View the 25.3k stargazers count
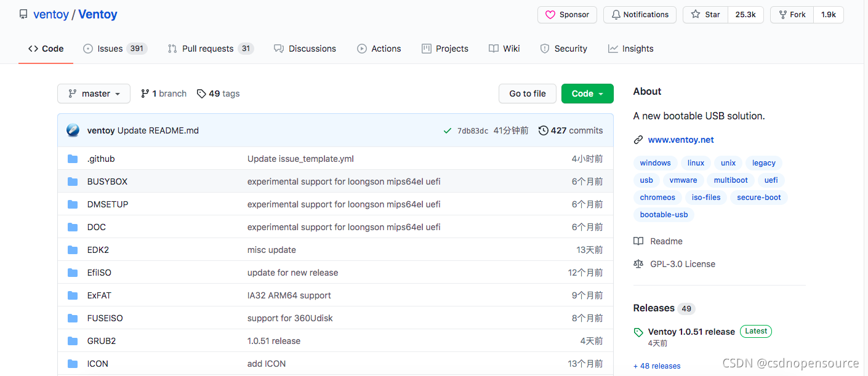The height and width of the screenshot is (376, 868). point(745,15)
